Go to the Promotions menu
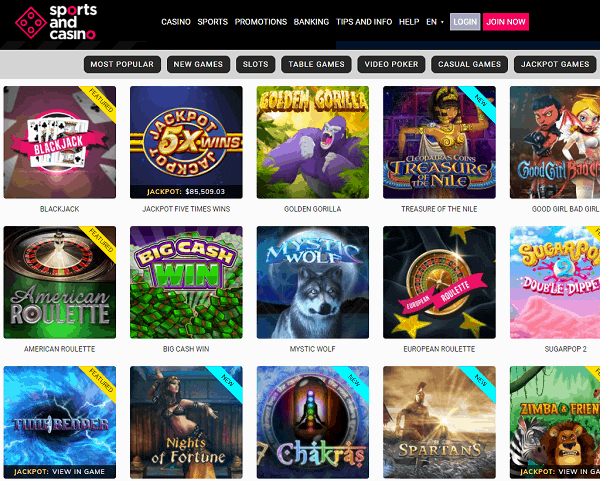The height and width of the screenshot is (481, 600). 261,22
